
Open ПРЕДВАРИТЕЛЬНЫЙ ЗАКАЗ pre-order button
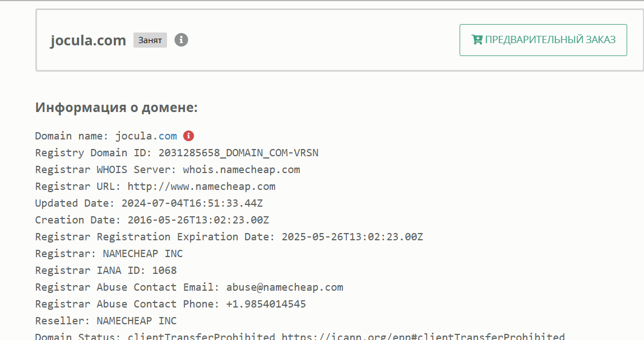coord(543,40)
